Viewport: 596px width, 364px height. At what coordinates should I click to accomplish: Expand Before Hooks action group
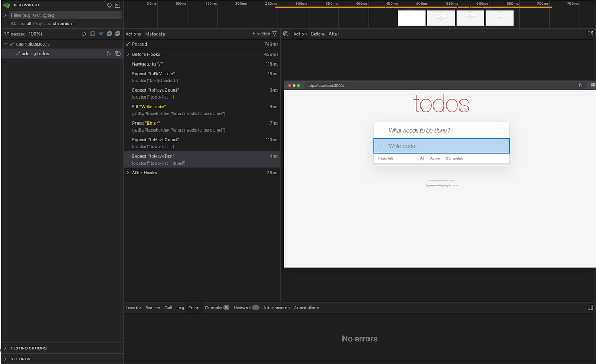click(x=128, y=54)
